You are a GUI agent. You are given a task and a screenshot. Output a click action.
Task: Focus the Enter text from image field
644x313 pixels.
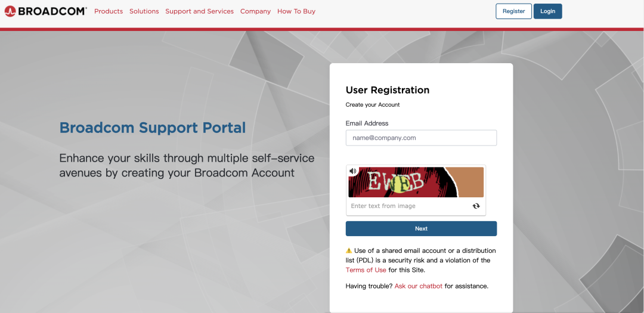coord(409,206)
